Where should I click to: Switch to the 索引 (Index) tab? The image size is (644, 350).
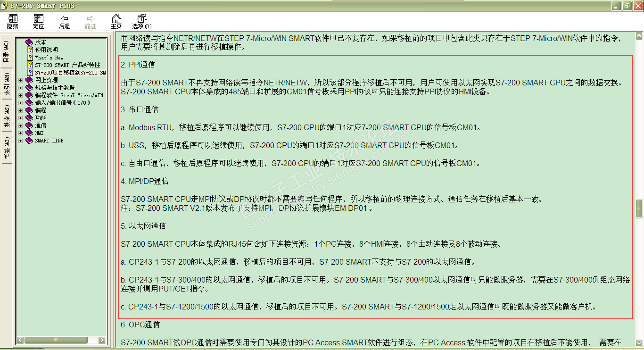pyautogui.click(x=7, y=83)
